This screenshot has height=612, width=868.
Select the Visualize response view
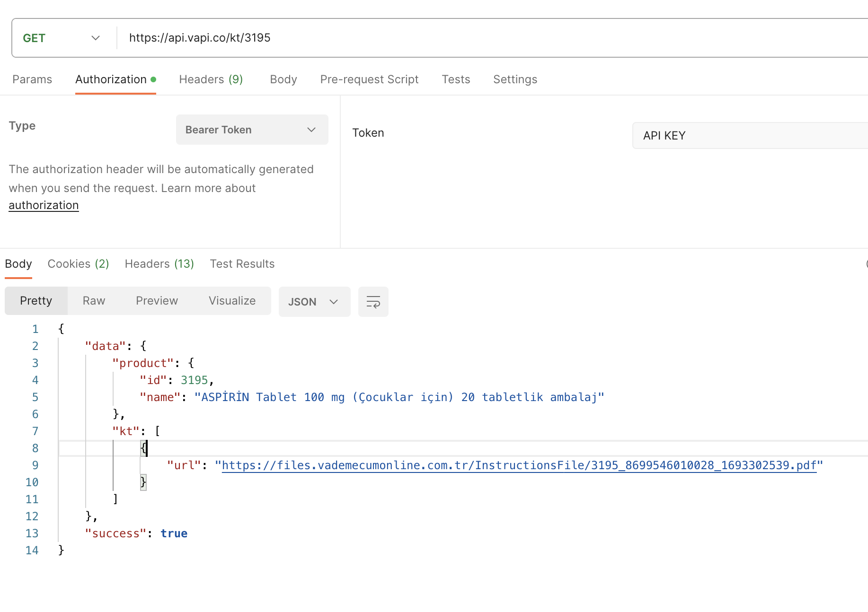click(x=232, y=301)
